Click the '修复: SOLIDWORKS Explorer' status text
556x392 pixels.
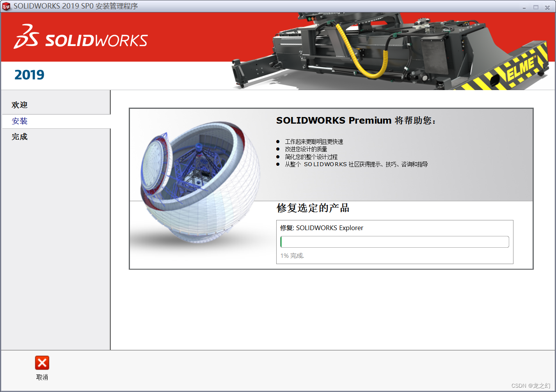point(322,228)
